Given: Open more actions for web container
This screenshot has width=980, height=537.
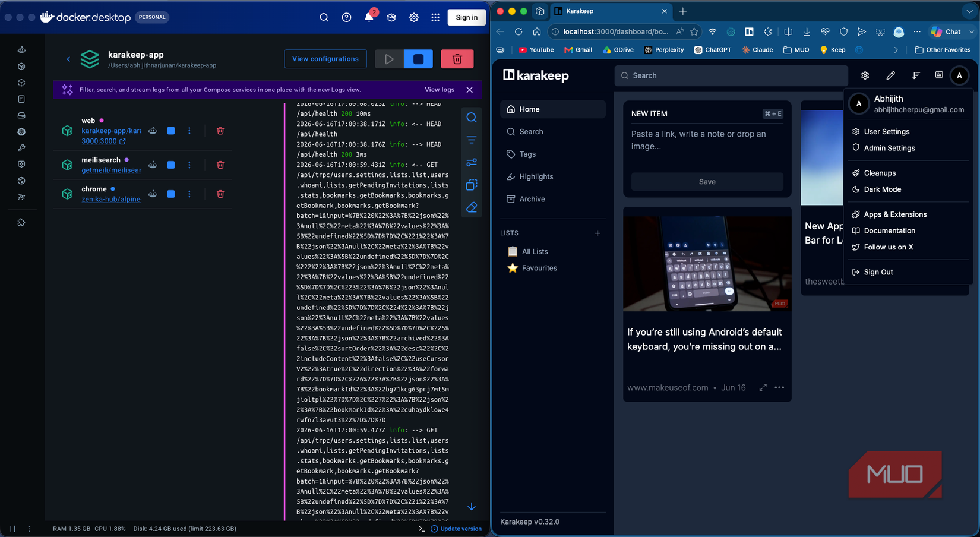Looking at the screenshot, I should 189,131.
